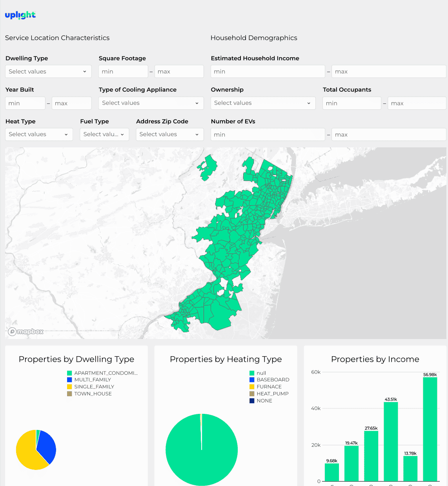
Task: Expand the Type of Cooling Appliance selector
Action: click(x=151, y=103)
